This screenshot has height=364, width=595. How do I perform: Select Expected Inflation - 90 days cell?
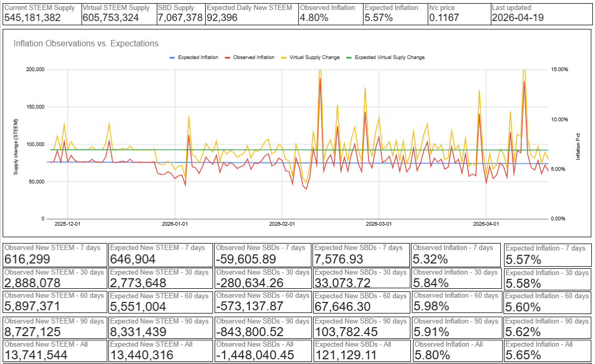(x=548, y=327)
